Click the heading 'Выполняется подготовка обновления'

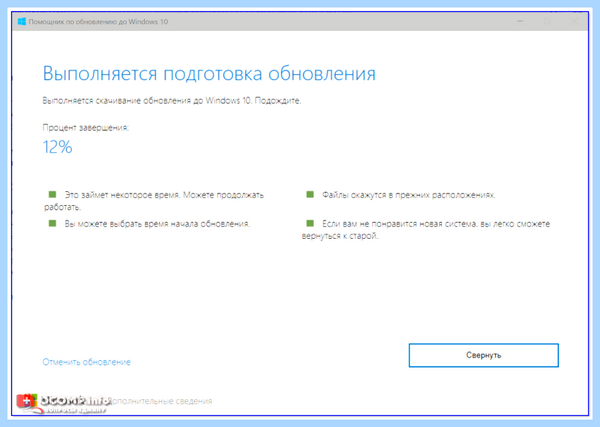pyautogui.click(x=209, y=73)
